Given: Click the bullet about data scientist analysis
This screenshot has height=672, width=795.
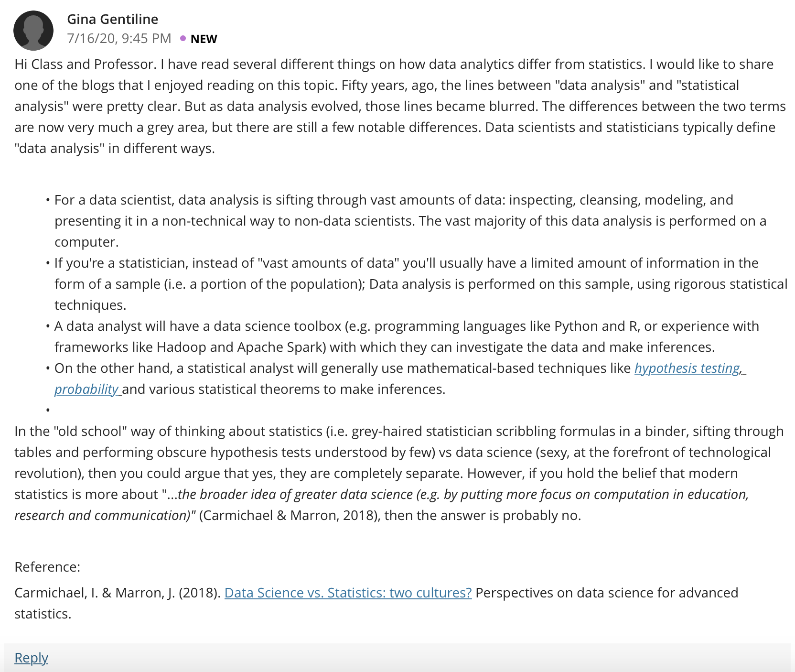Looking at the screenshot, I should [x=410, y=221].
